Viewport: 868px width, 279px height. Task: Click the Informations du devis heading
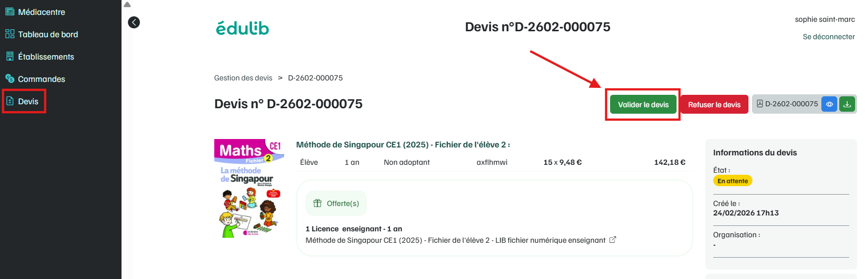coord(755,152)
